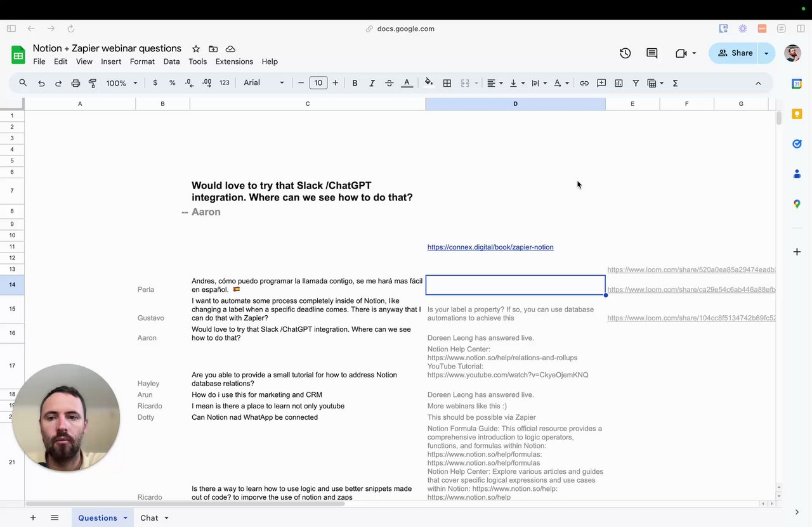The image size is (812, 527).
Task: Open horizontal align dropdown
Action: pyautogui.click(x=495, y=83)
